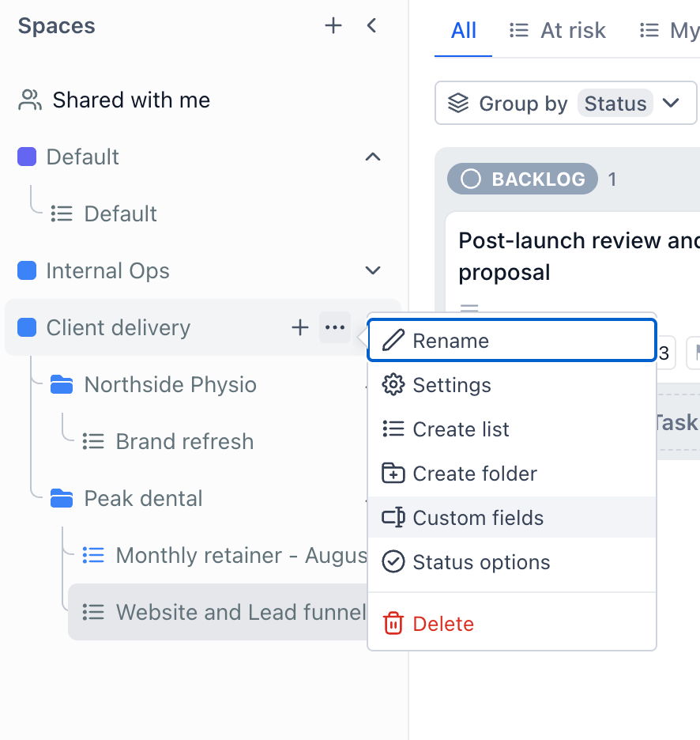This screenshot has height=740, width=700.
Task: Choose Settings from the context menu
Action: (512, 385)
